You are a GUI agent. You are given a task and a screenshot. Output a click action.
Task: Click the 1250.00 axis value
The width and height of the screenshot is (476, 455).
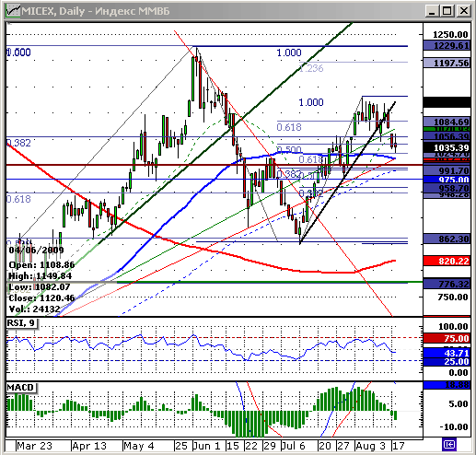(450, 34)
